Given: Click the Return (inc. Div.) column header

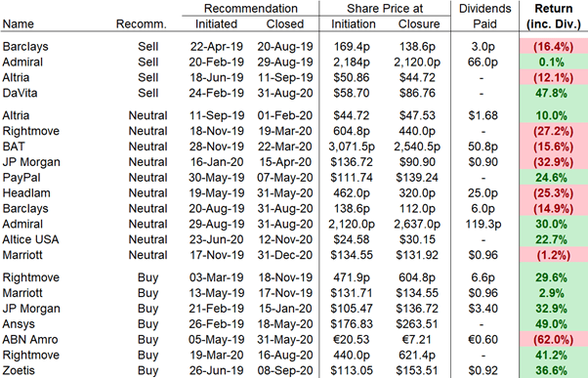Looking at the screenshot, I should [554, 17].
